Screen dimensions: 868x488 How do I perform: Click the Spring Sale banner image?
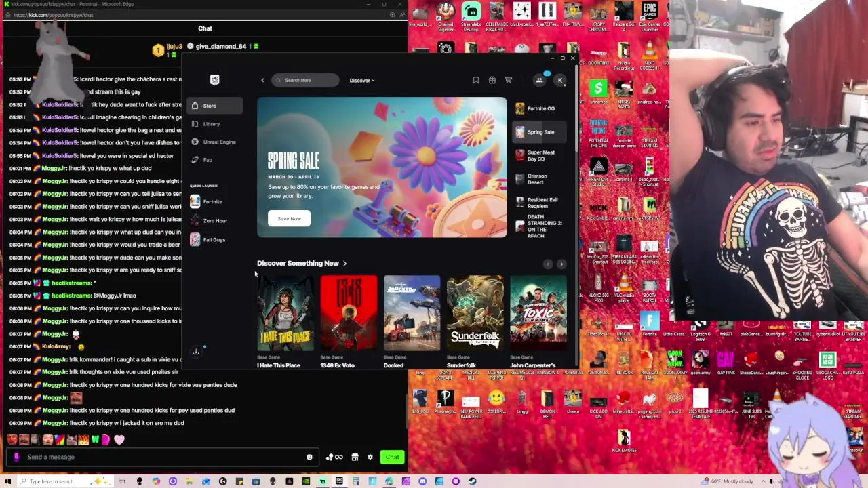click(x=382, y=167)
